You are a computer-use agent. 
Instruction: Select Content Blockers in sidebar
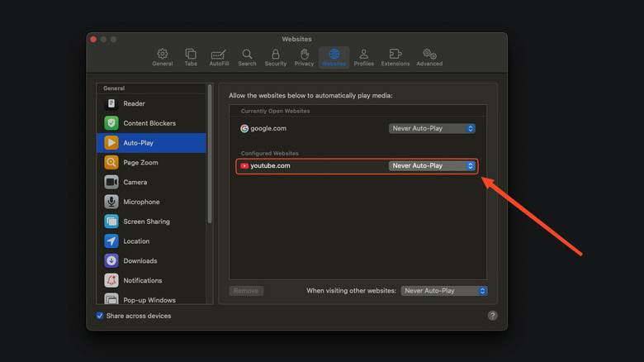point(149,123)
